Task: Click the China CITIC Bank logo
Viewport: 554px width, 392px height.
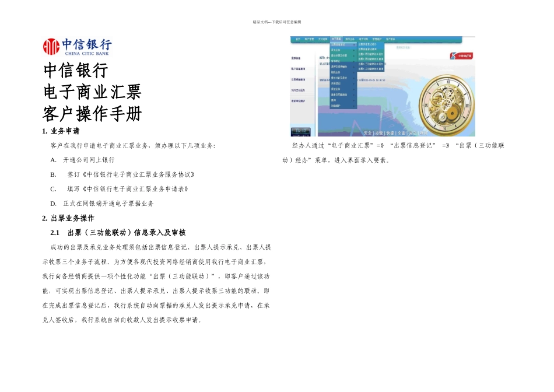Action: click(x=77, y=47)
